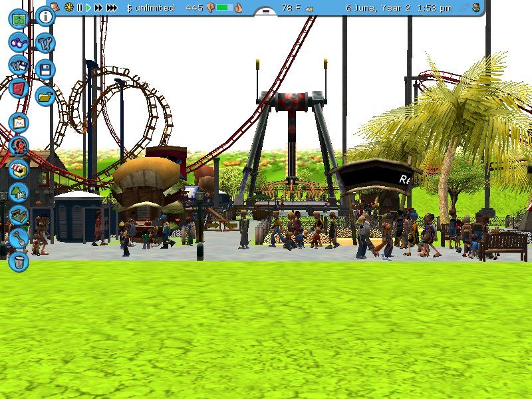Open the park map button
Viewport: 532px width, 399px height.
(18, 18)
